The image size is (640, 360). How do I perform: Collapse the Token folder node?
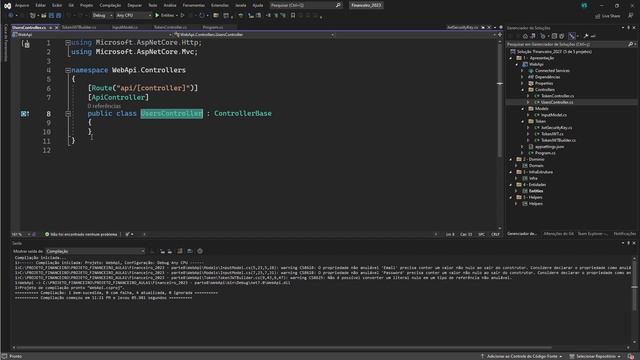523,121
